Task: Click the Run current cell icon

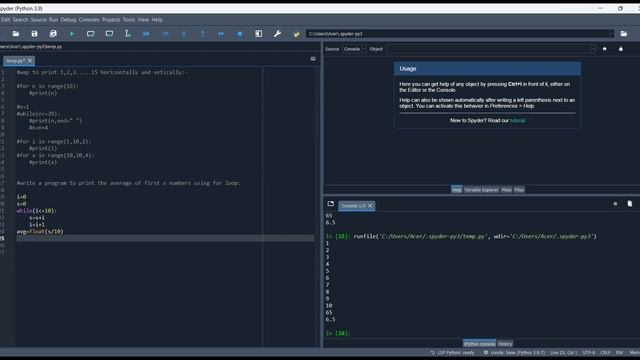Action: click(91, 34)
